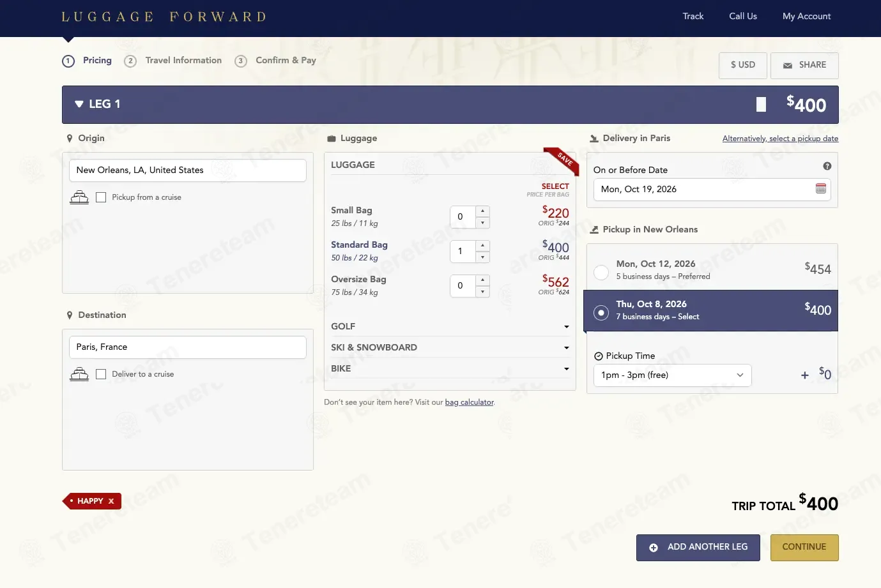The height and width of the screenshot is (588, 881).
Task: Increase Small Bag quantity by one
Action: coord(483,211)
